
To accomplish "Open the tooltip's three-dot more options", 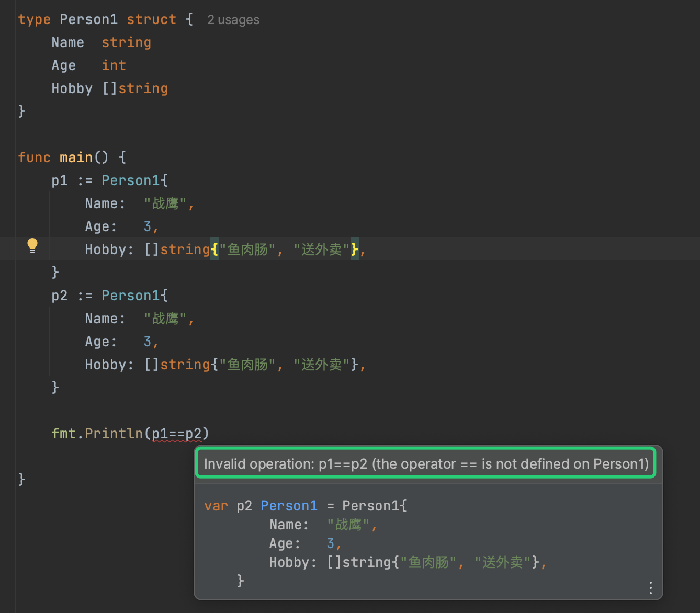I will [650, 588].
